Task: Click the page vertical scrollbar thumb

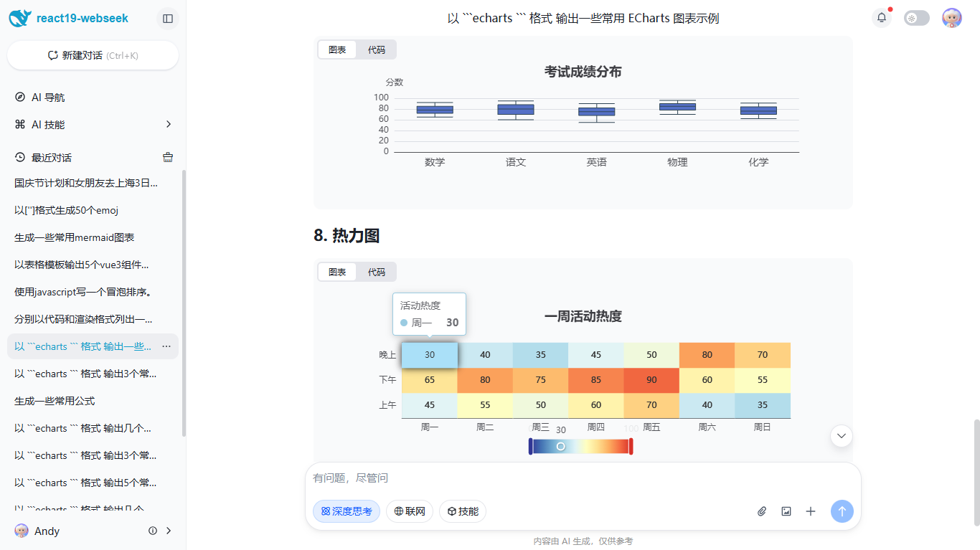Action: coord(976,472)
